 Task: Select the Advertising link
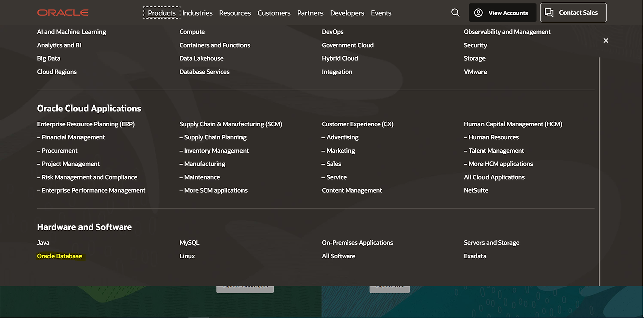pos(340,137)
